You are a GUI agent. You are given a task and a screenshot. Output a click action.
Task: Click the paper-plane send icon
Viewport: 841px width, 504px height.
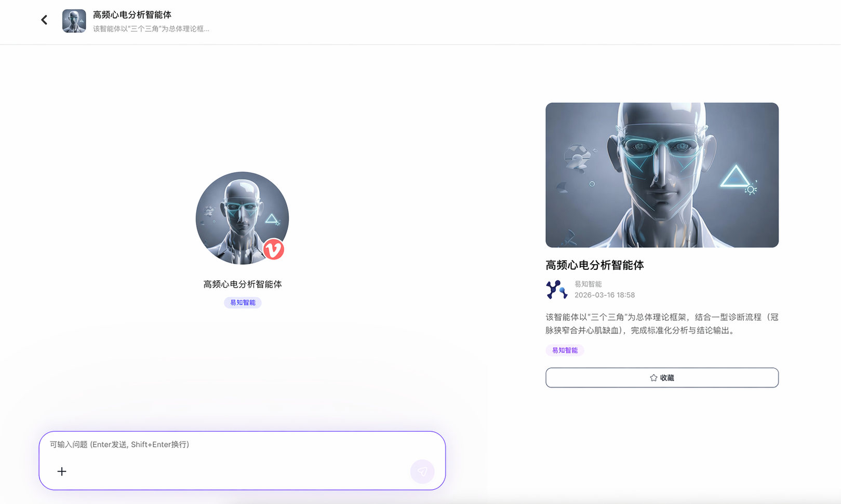(x=422, y=472)
